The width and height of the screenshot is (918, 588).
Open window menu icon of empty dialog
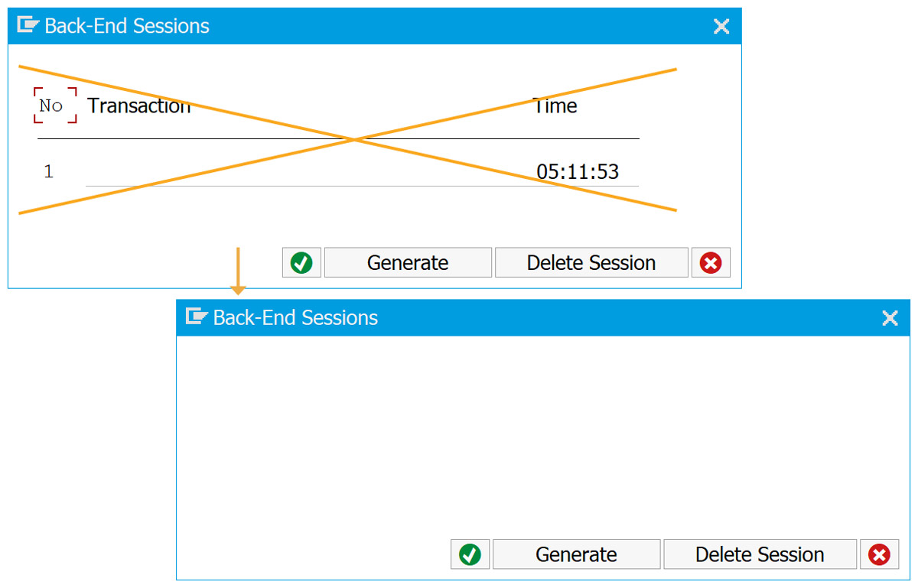[x=197, y=317]
